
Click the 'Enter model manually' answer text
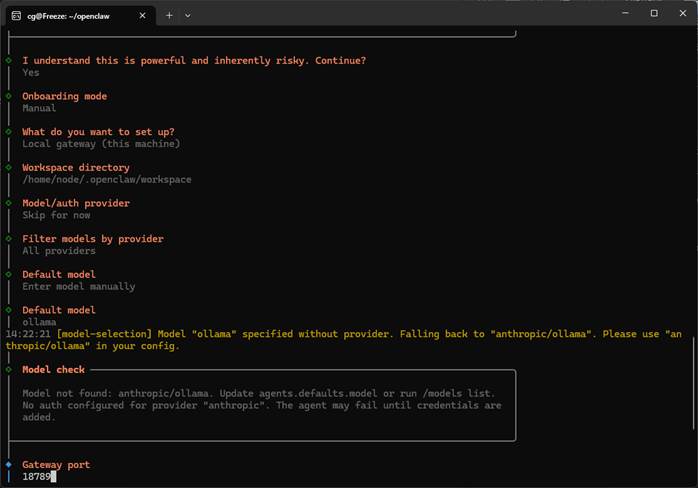[x=78, y=287]
